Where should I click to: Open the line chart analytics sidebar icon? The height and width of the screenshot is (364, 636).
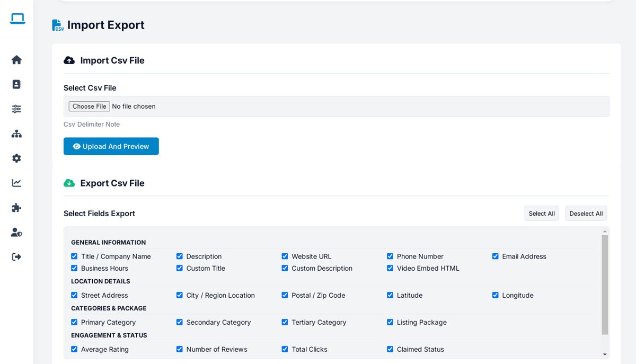pyautogui.click(x=16, y=183)
